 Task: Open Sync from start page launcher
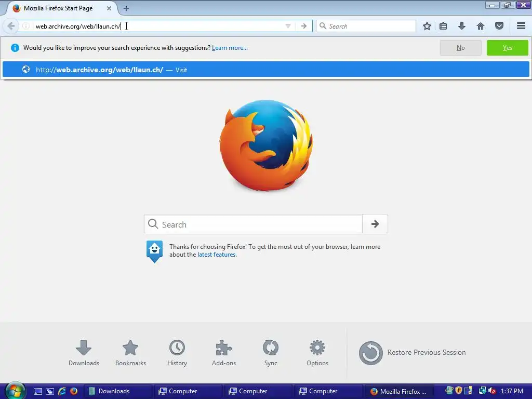point(271,353)
